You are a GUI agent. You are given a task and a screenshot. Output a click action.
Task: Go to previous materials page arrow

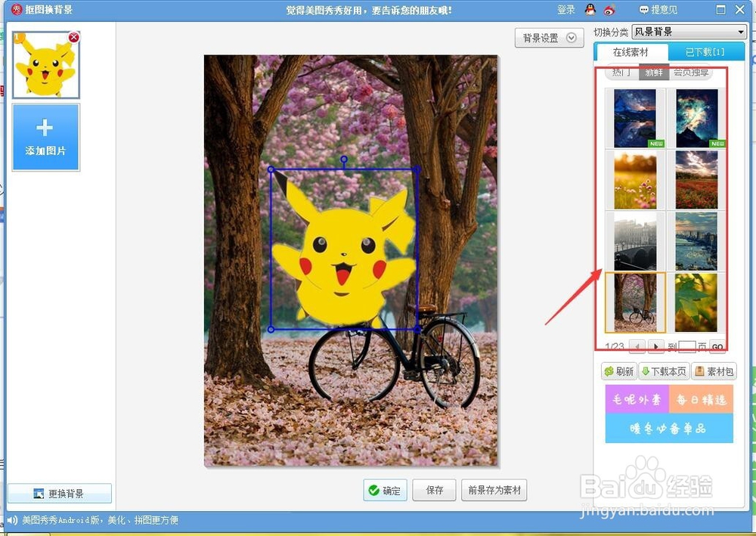click(x=637, y=346)
